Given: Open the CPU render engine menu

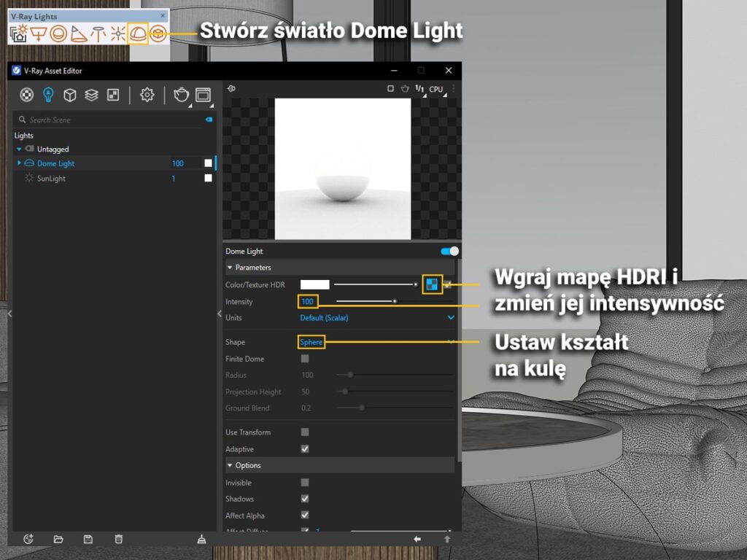Looking at the screenshot, I should [x=436, y=90].
